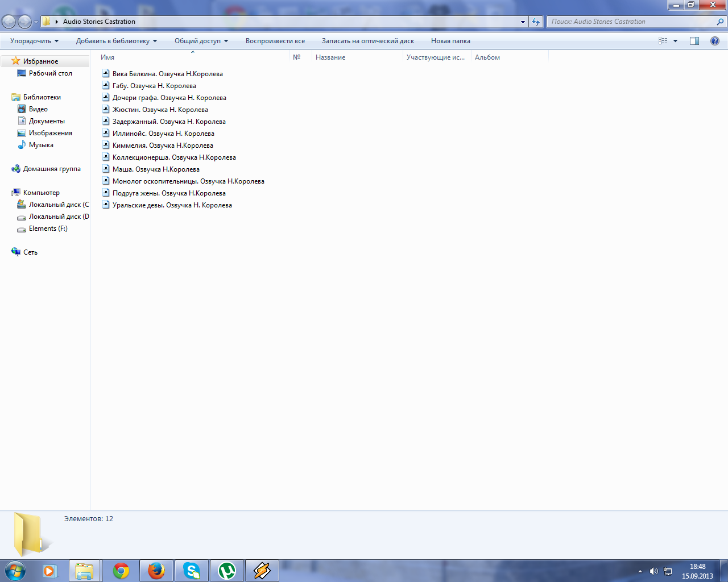Image resolution: width=728 pixels, height=582 pixels.
Task: Click the Winamp taskbar icon
Action: coord(262,571)
